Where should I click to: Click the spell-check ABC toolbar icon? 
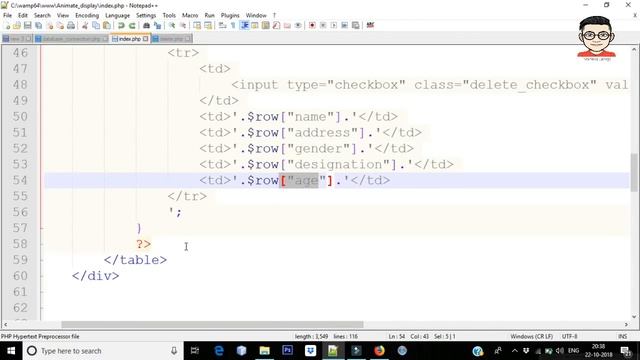pos(370,25)
